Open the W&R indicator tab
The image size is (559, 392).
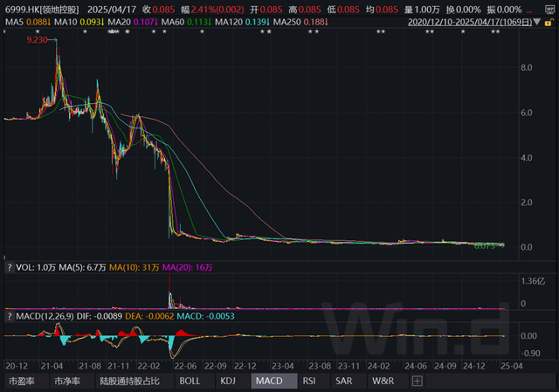click(x=383, y=381)
